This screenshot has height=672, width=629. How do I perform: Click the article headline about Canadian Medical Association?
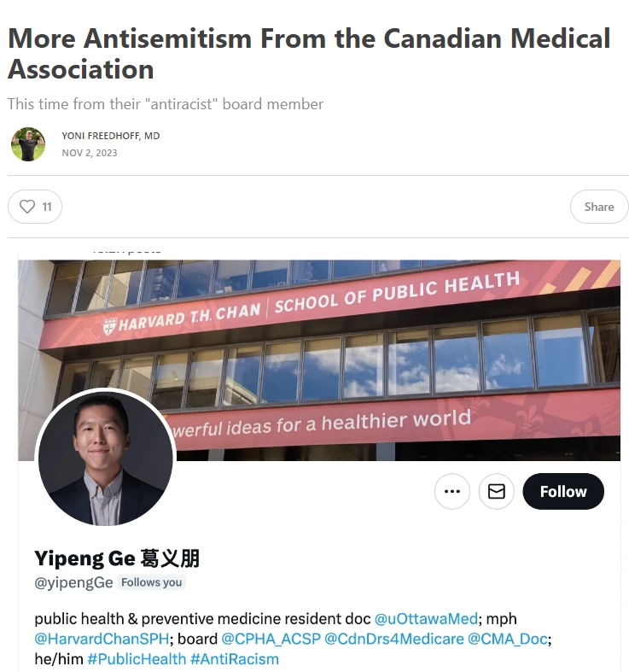(309, 54)
